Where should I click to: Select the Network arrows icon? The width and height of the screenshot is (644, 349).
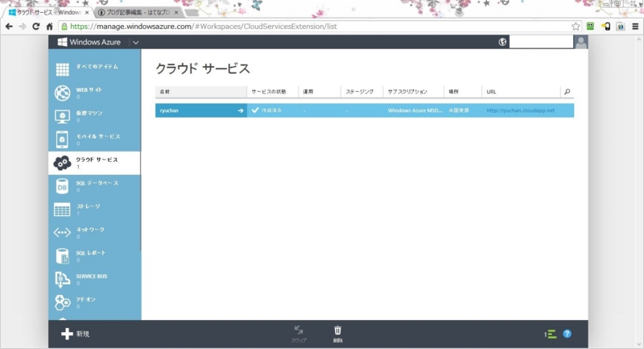62,233
